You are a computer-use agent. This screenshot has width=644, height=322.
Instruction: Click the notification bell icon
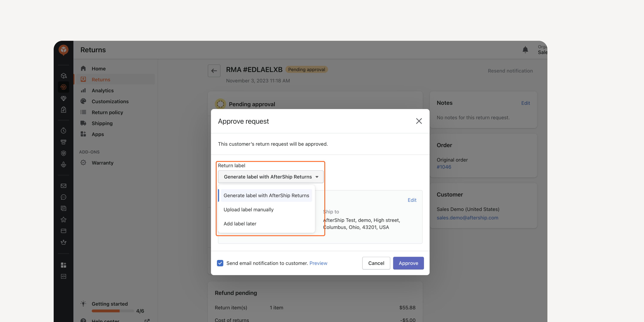525,50
